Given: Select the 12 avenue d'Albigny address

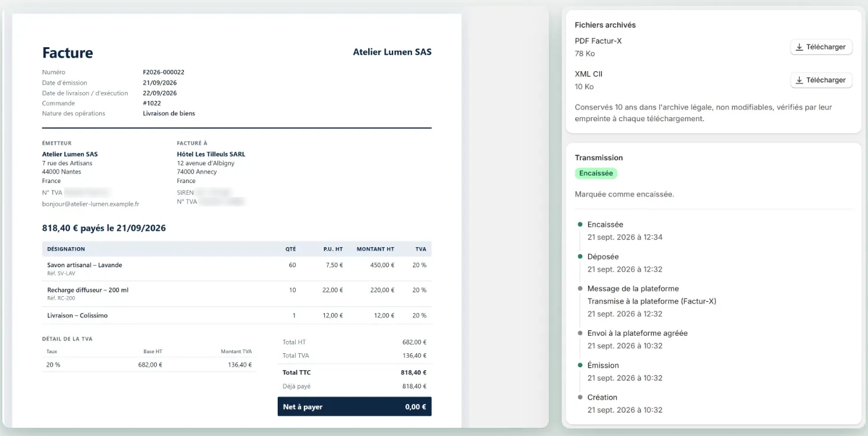Looking at the screenshot, I should (206, 163).
